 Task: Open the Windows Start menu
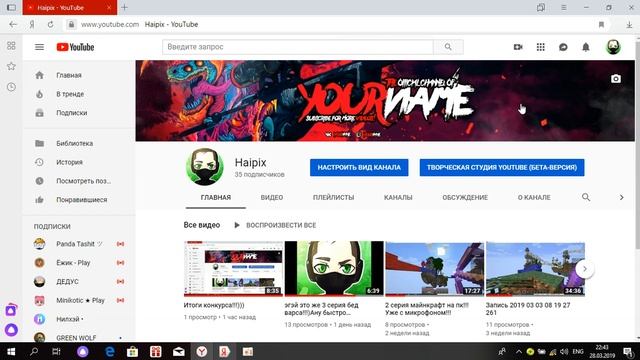[x=11, y=351]
